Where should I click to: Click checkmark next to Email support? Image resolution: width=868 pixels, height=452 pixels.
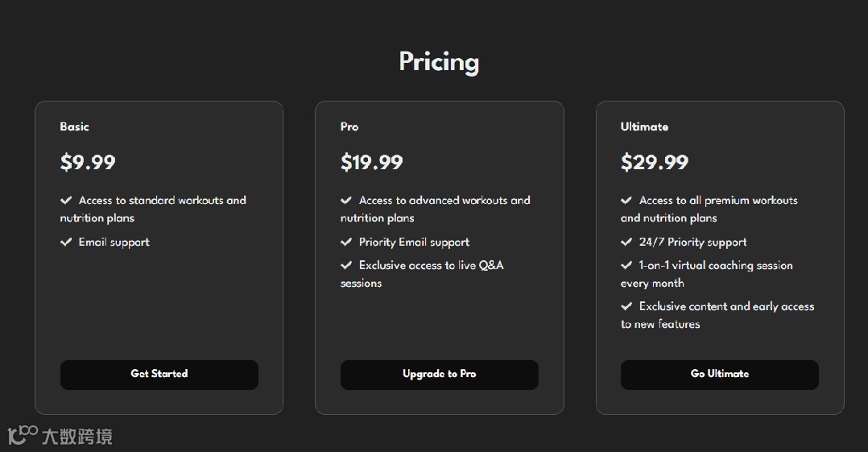66,242
